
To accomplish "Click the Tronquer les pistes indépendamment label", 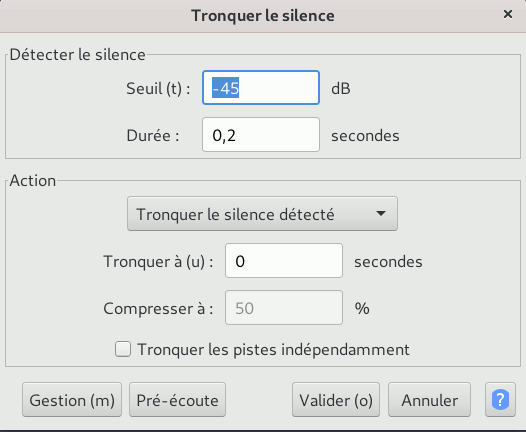I will coord(273,349).
